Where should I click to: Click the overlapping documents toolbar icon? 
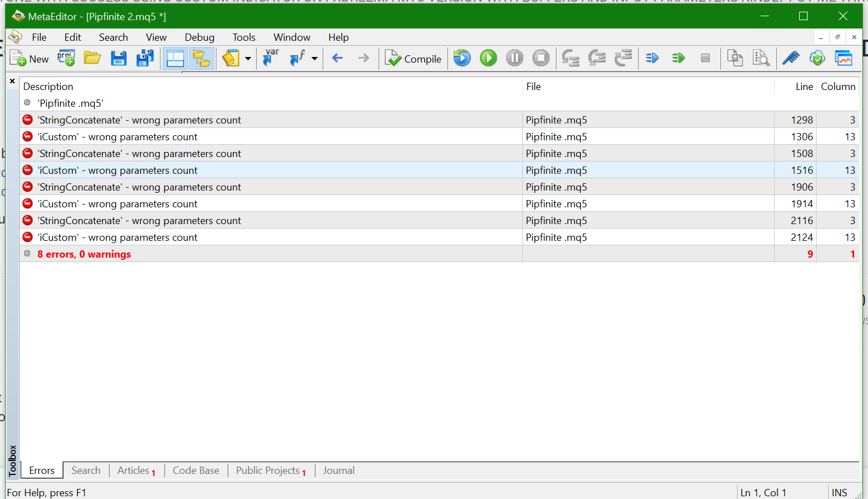(x=735, y=58)
